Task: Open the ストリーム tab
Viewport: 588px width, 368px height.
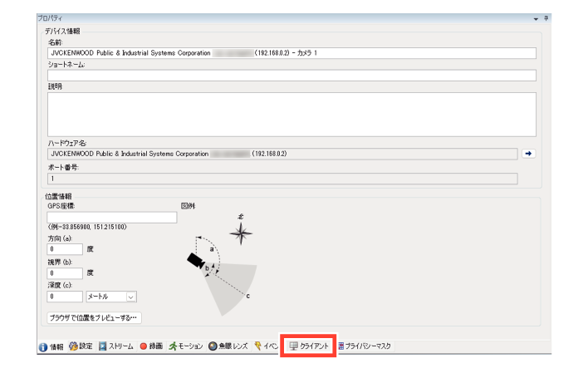Action: coord(116,346)
